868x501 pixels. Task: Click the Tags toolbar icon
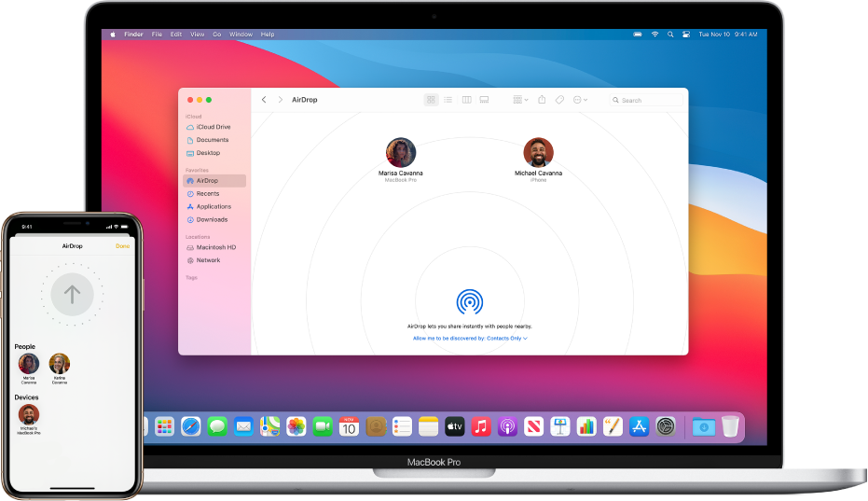tap(559, 100)
